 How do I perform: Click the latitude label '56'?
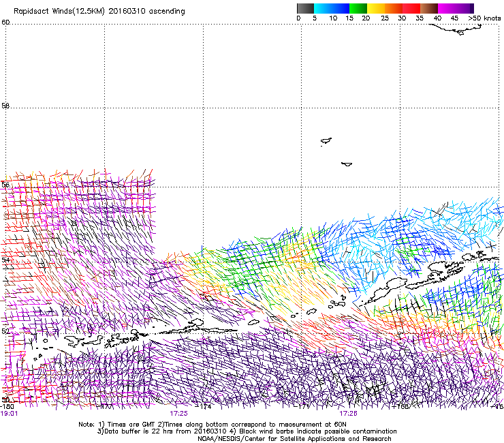point(5,185)
